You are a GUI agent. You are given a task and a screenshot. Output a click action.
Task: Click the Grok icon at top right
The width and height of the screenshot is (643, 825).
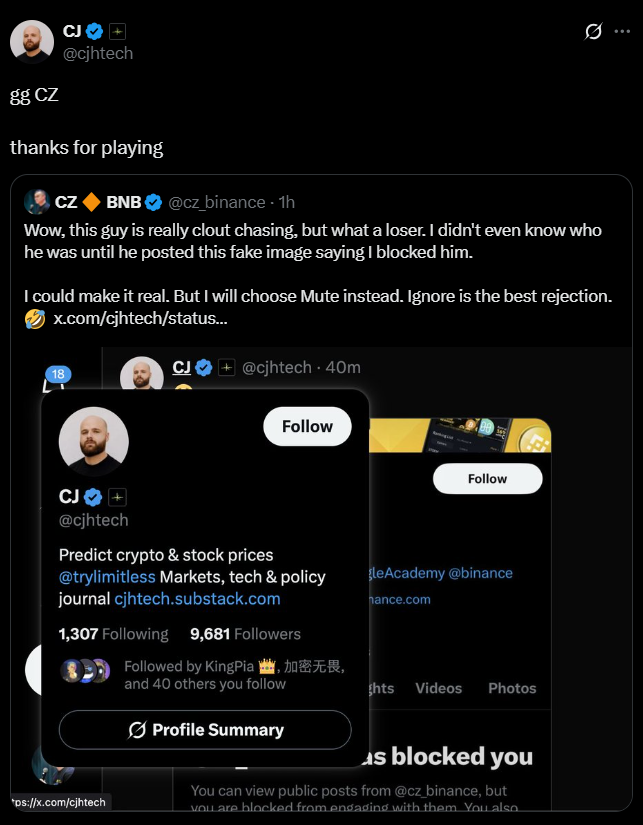pyautogui.click(x=593, y=32)
